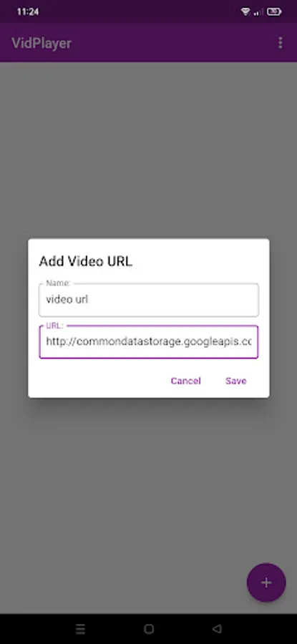This screenshot has width=297, height=644.
Task: Focus the Name field containing 'video url'
Action: [149, 300]
